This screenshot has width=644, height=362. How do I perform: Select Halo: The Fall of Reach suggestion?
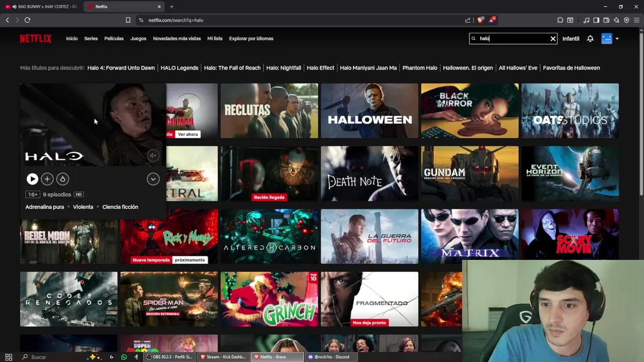coord(232,68)
